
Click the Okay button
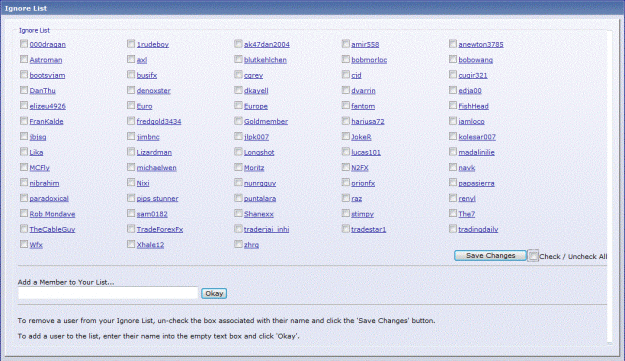point(214,294)
